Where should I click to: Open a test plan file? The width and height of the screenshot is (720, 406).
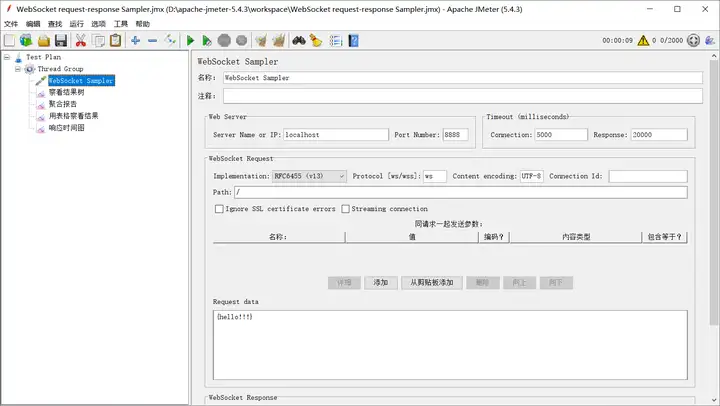pos(44,41)
